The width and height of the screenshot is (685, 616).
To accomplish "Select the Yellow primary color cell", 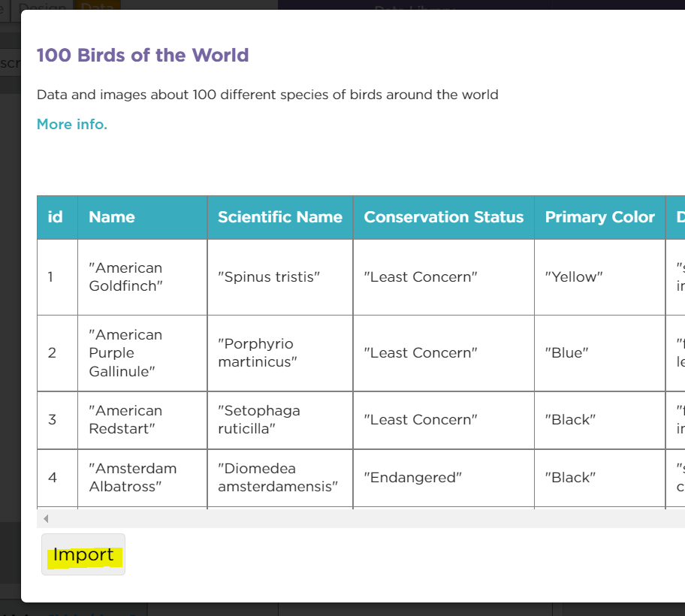I will click(575, 277).
